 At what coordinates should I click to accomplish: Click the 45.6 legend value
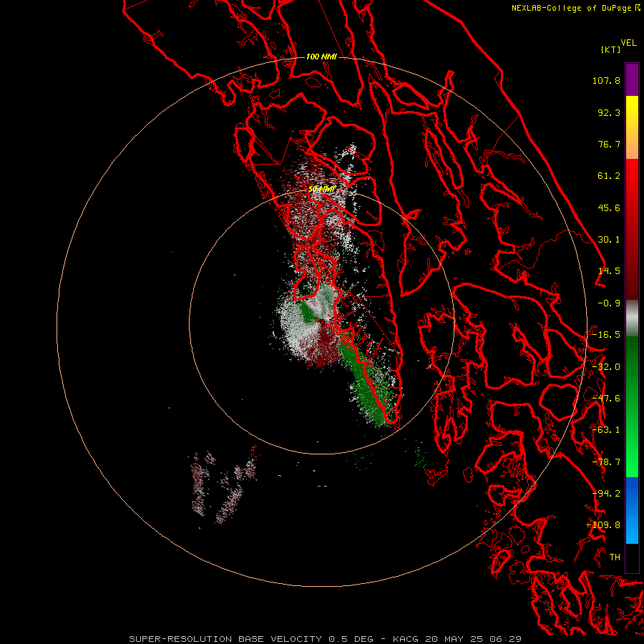(609, 208)
